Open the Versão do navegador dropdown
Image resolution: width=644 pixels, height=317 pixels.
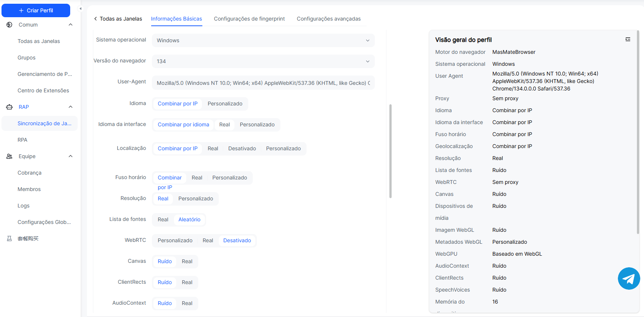(x=263, y=61)
